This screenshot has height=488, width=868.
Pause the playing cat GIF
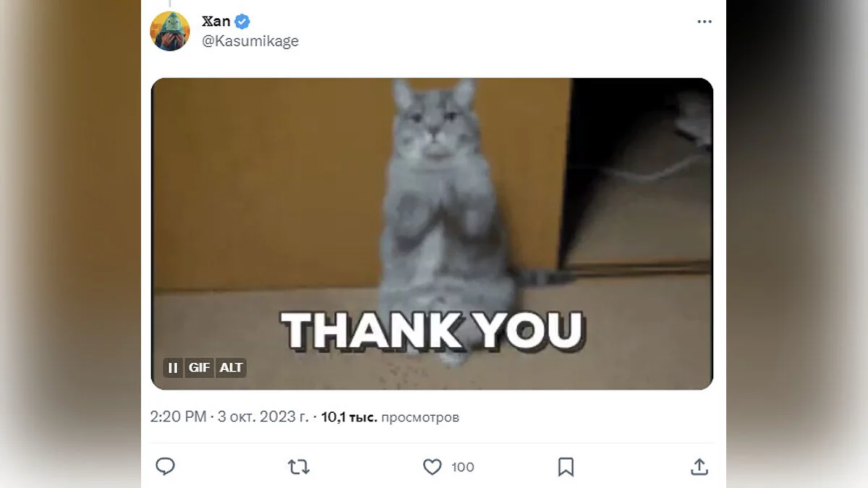pyautogui.click(x=173, y=368)
